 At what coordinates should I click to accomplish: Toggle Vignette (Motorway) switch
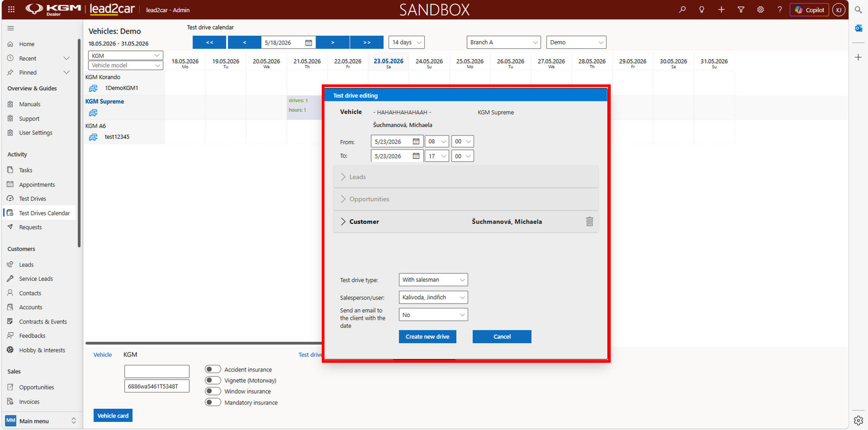click(213, 380)
